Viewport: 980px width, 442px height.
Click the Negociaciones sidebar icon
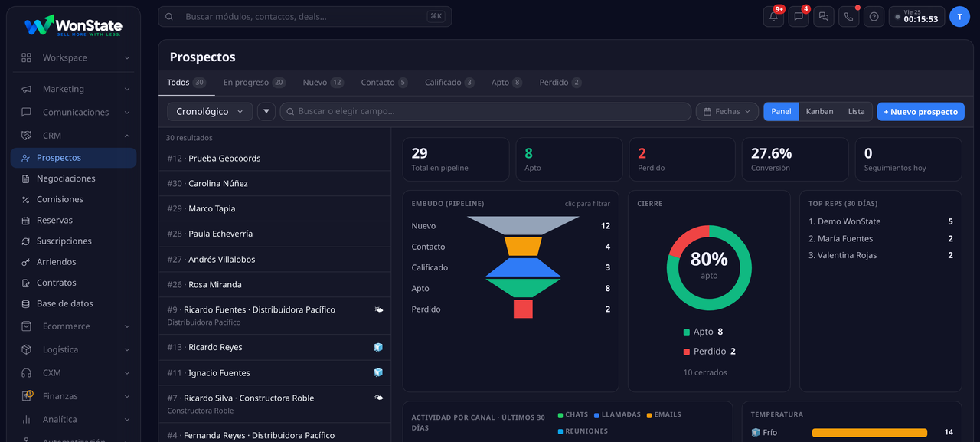click(x=26, y=178)
